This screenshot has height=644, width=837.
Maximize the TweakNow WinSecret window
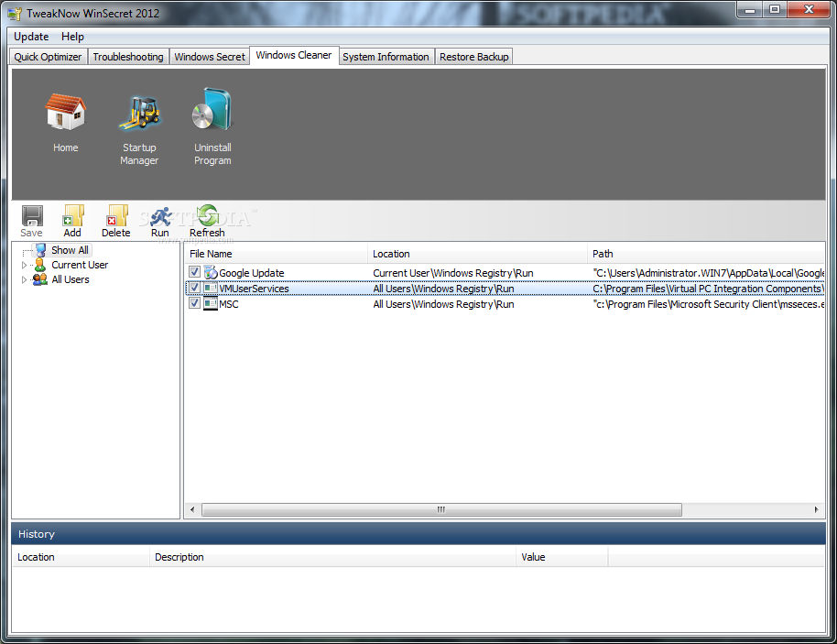tap(775, 9)
